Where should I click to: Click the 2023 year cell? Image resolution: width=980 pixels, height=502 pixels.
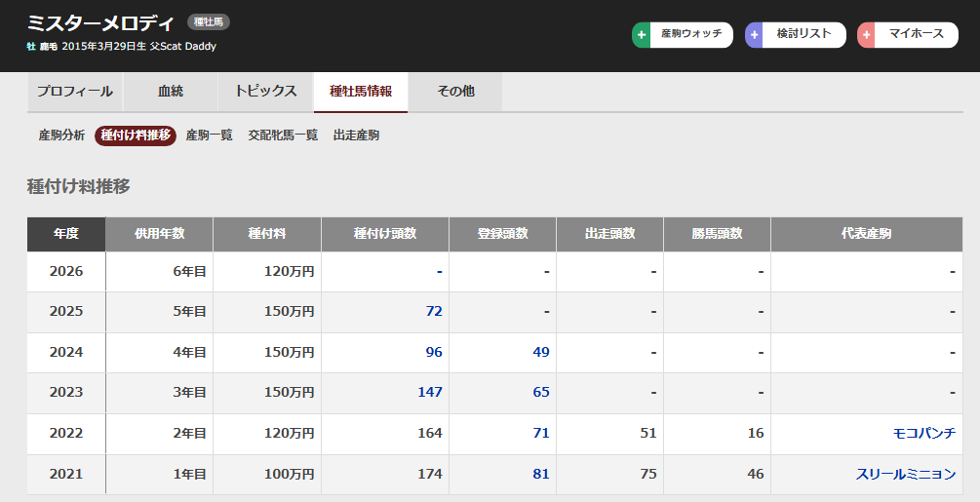(66, 392)
